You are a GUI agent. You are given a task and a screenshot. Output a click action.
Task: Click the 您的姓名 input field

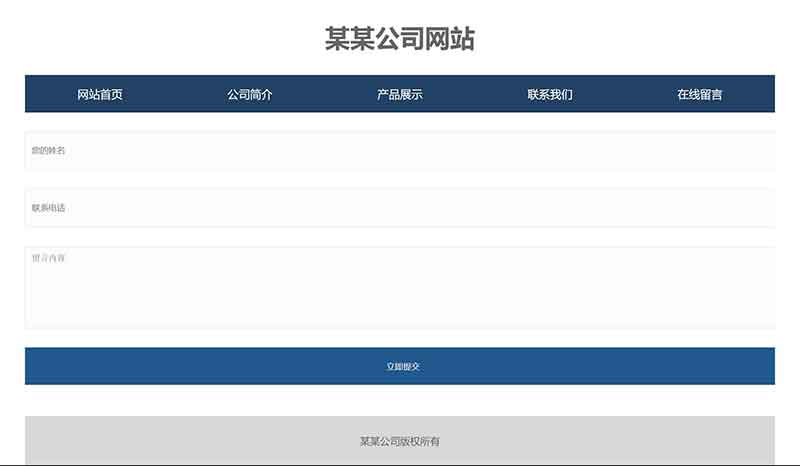(x=400, y=151)
